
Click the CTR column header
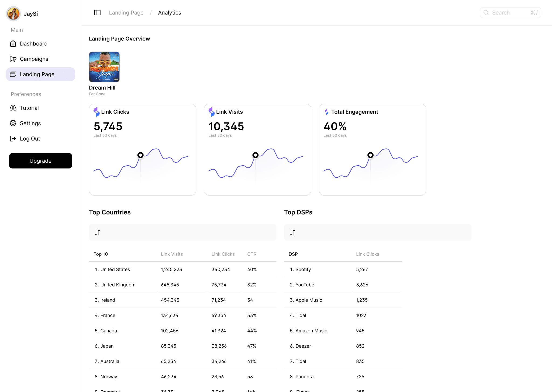click(x=252, y=254)
